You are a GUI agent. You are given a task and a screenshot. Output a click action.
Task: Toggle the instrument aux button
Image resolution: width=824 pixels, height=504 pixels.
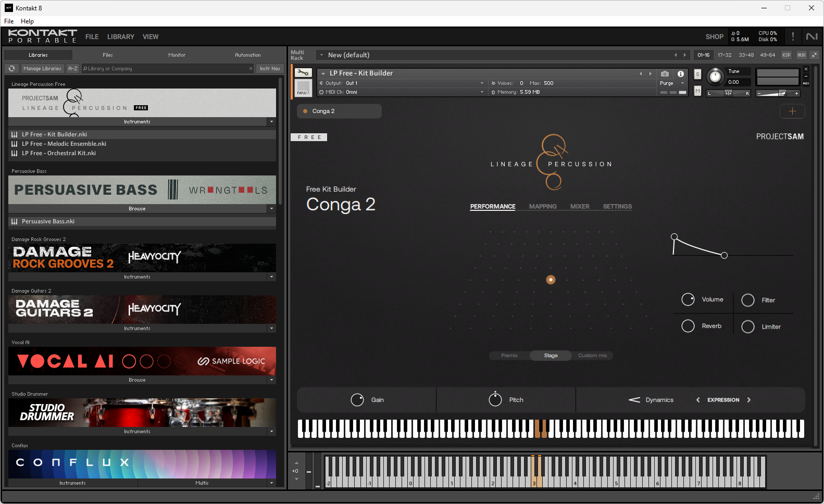click(806, 83)
